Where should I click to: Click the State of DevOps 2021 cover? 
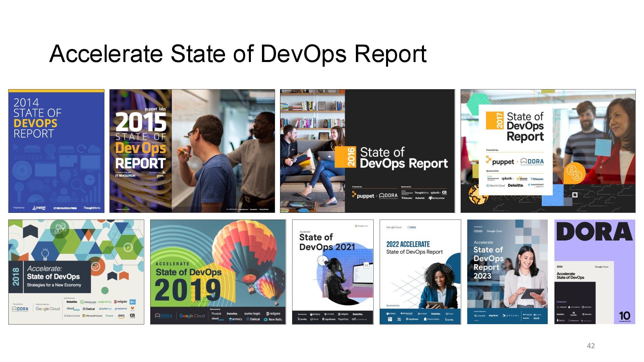pos(333,272)
